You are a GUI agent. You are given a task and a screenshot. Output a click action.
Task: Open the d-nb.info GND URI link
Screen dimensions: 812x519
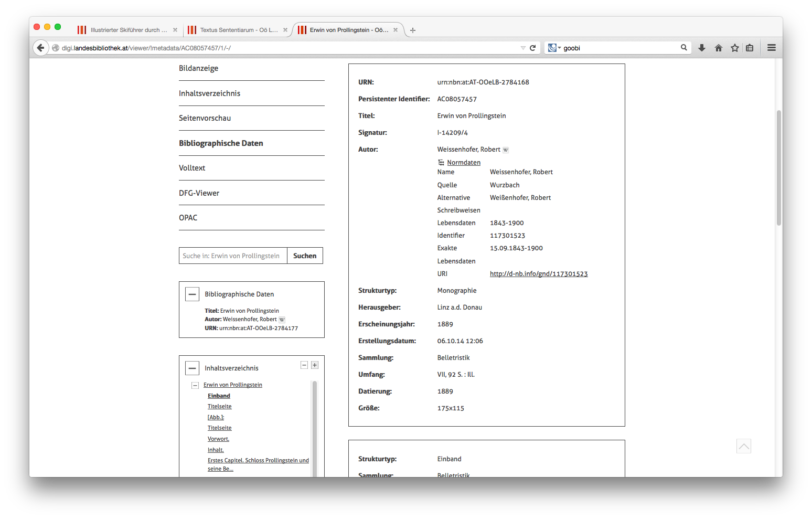tap(539, 274)
